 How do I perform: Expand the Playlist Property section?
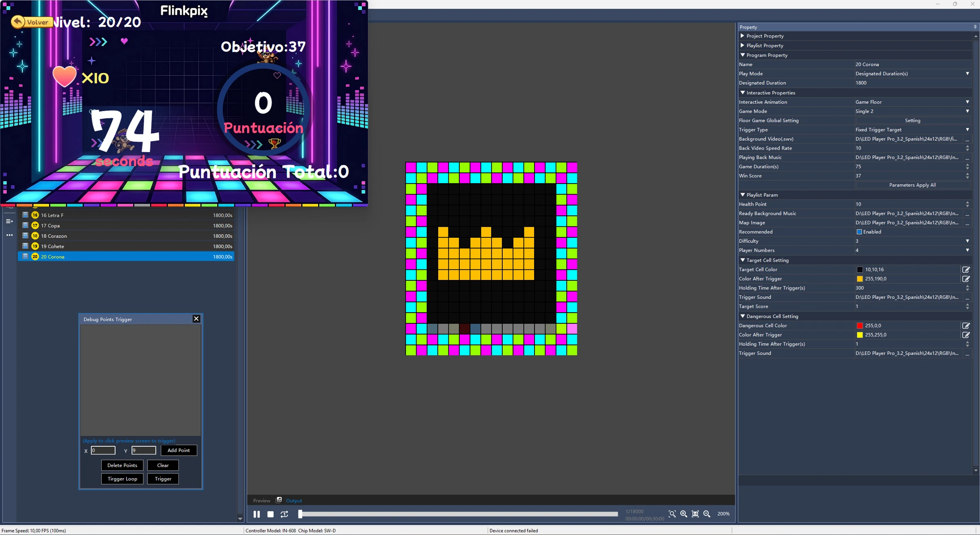pyautogui.click(x=742, y=45)
